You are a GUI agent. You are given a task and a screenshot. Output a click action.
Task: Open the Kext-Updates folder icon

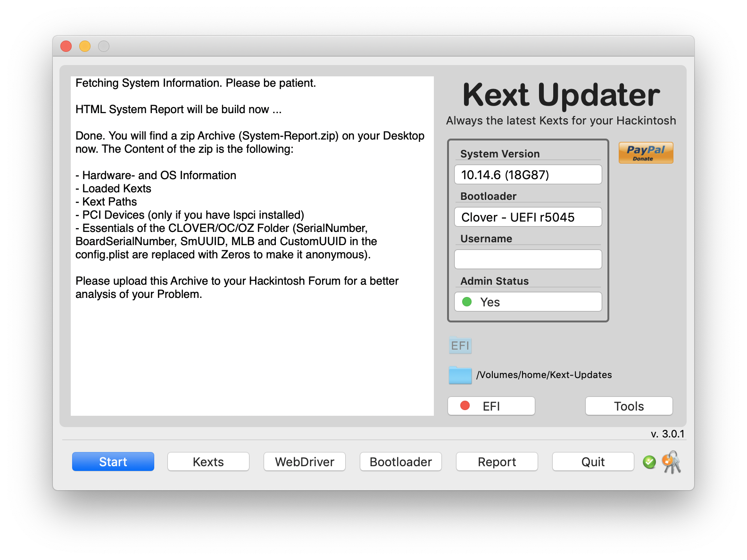[x=460, y=375]
